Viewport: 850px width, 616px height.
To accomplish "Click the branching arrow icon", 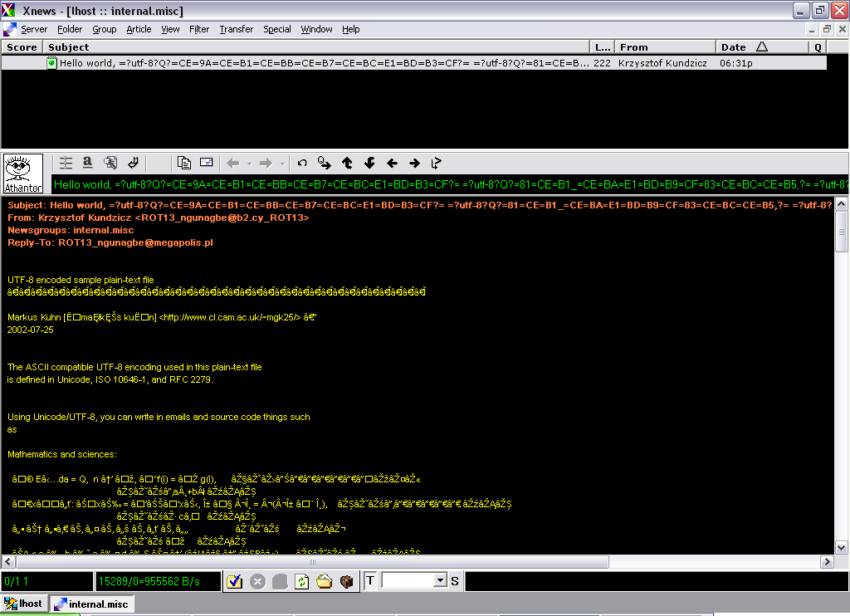I will [437, 164].
